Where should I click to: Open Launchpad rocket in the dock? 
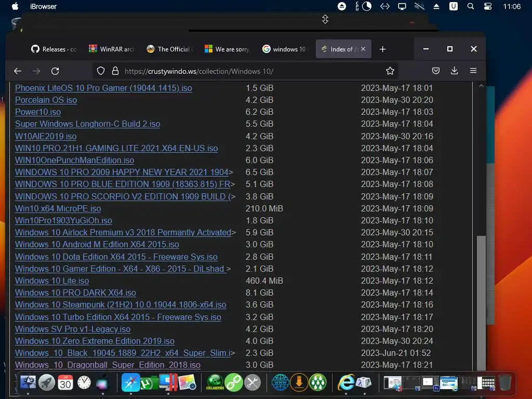coord(46,383)
